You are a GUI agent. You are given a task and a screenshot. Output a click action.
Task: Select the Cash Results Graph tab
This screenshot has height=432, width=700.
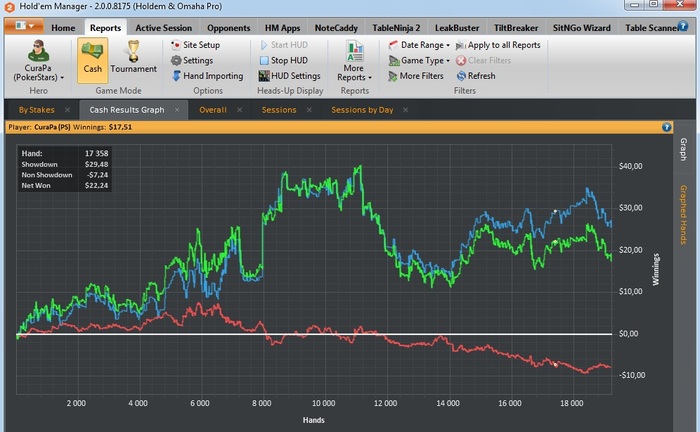(127, 110)
